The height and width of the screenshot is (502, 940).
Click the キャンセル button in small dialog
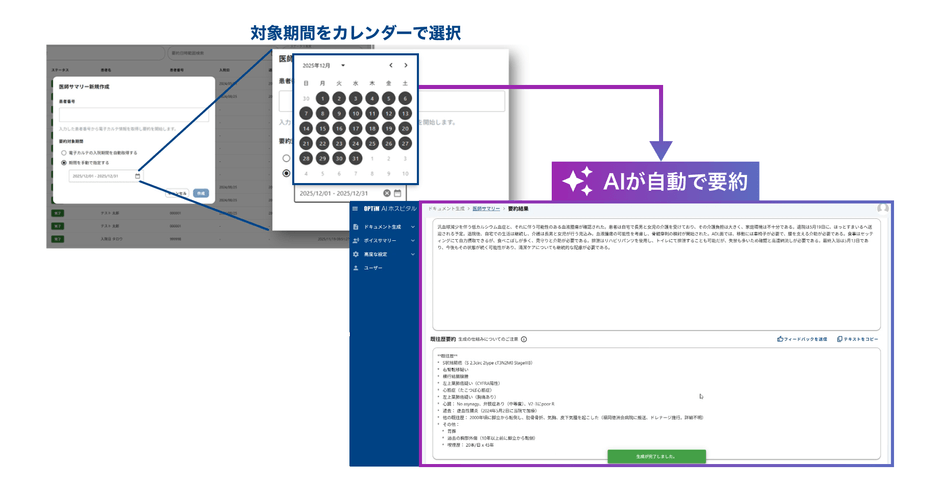pos(177,194)
